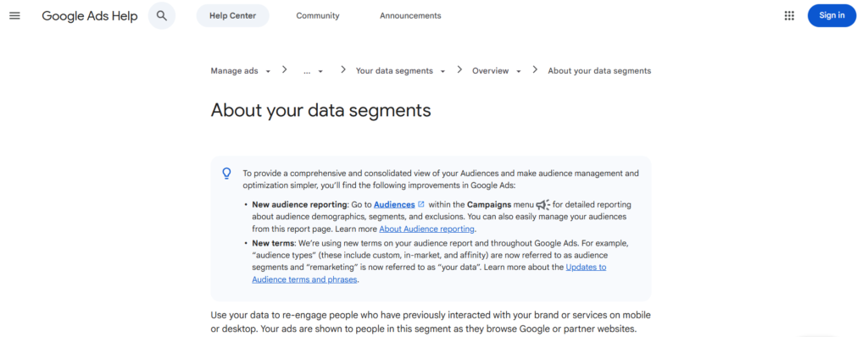Open Updates to Audience terms link

tap(429, 273)
